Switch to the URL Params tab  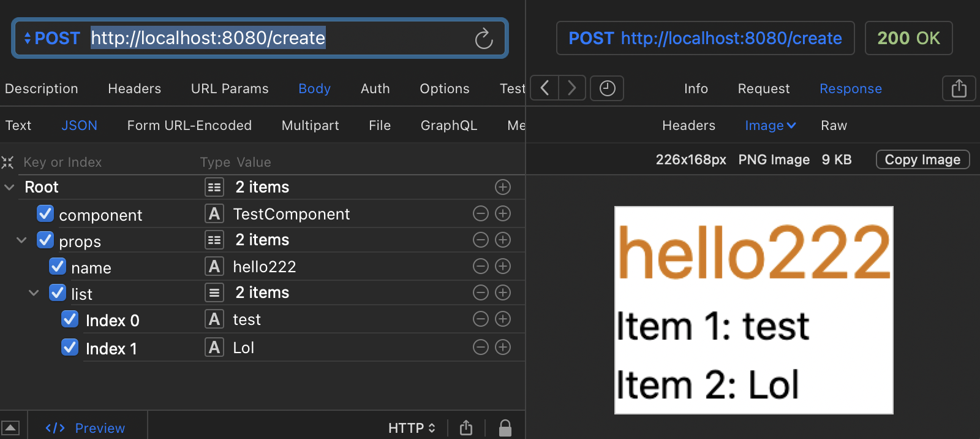[230, 88]
